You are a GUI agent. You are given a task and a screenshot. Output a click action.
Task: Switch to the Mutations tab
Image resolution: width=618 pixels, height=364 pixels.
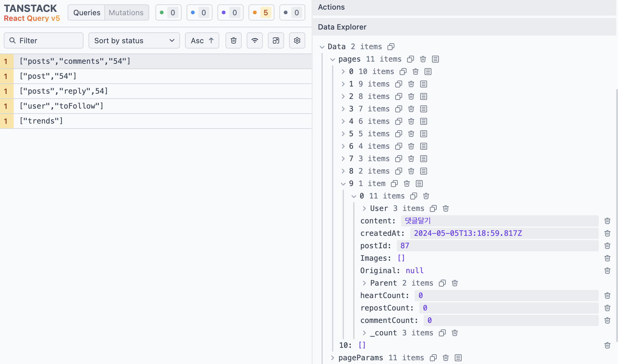[x=126, y=13]
